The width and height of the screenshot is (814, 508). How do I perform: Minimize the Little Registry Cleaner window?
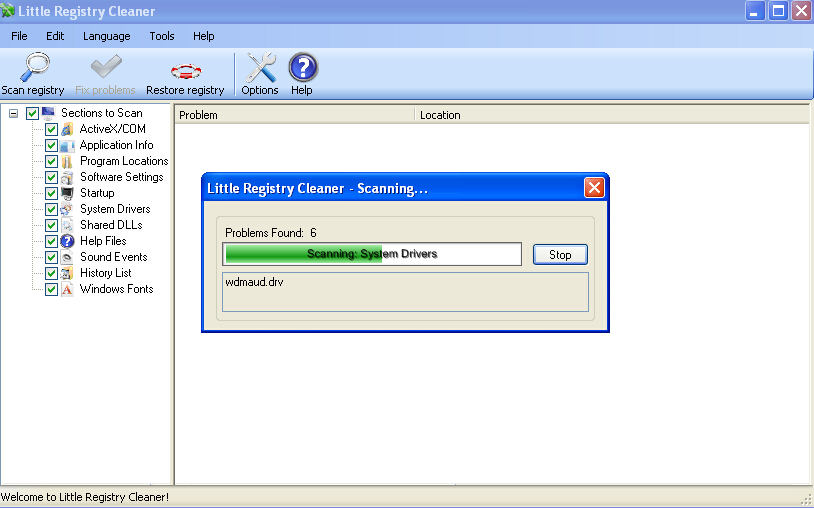(x=754, y=11)
